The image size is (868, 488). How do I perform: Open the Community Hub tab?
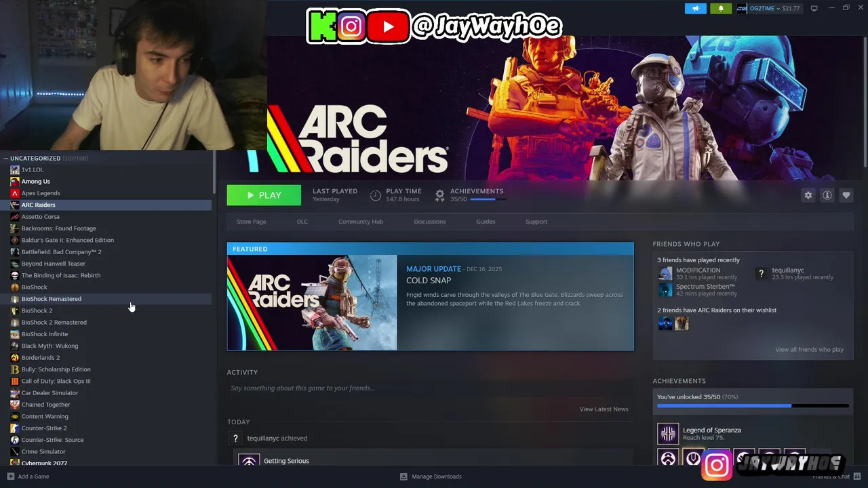(361, 222)
